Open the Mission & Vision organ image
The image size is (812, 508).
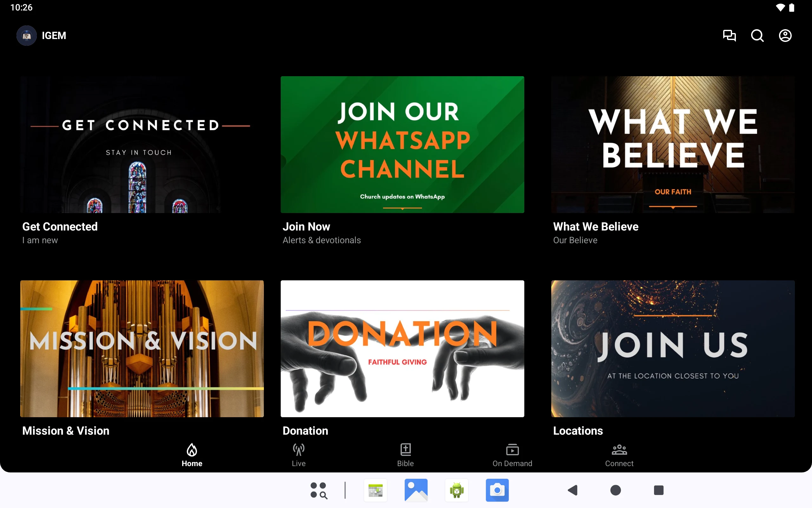(x=142, y=349)
